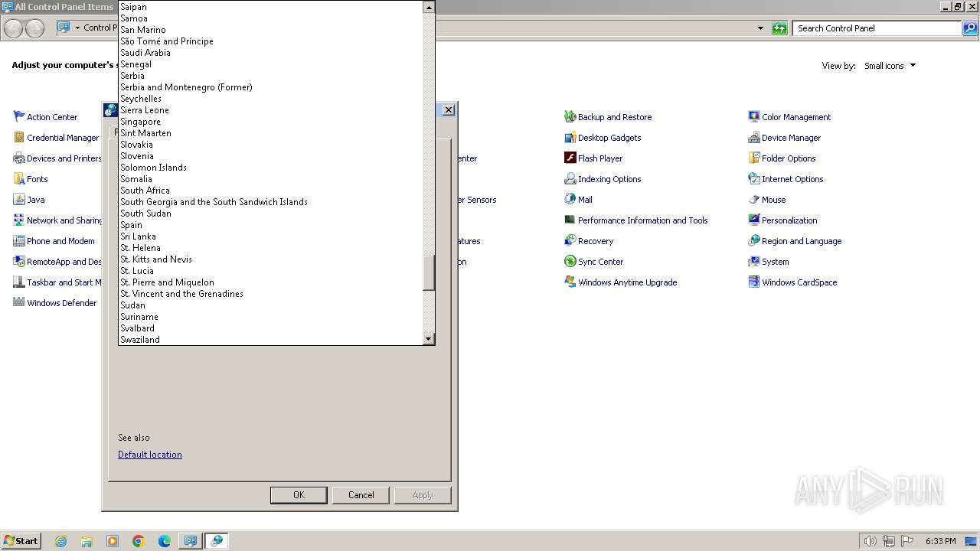Choose South Africa from the list
Screen dimensions: 980x551
(x=272, y=191)
